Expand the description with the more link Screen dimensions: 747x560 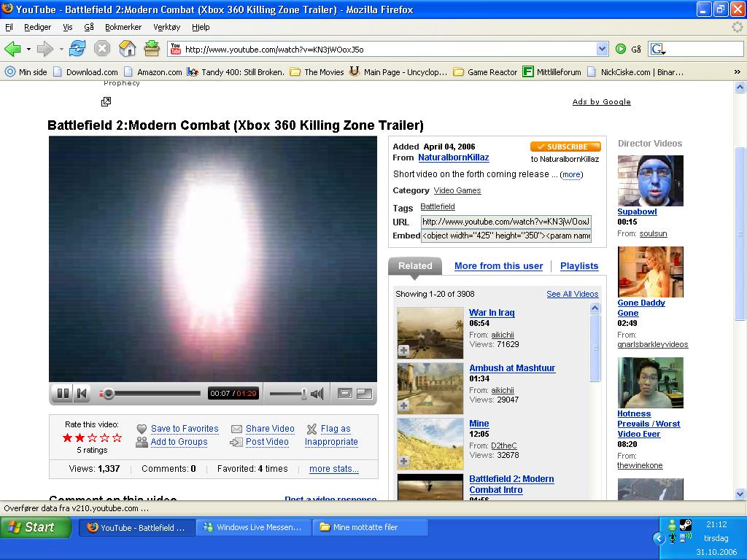pyautogui.click(x=571, y=175)
